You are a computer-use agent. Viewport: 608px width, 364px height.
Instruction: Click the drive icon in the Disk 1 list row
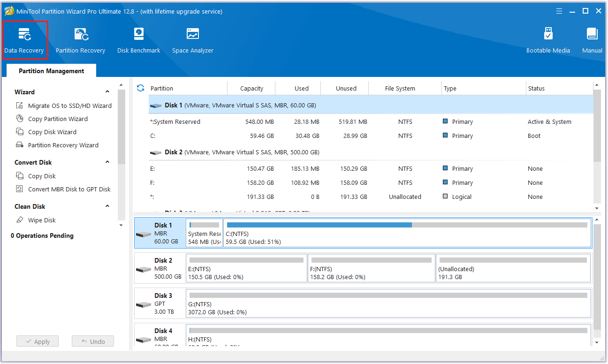[x=156, y=106]
